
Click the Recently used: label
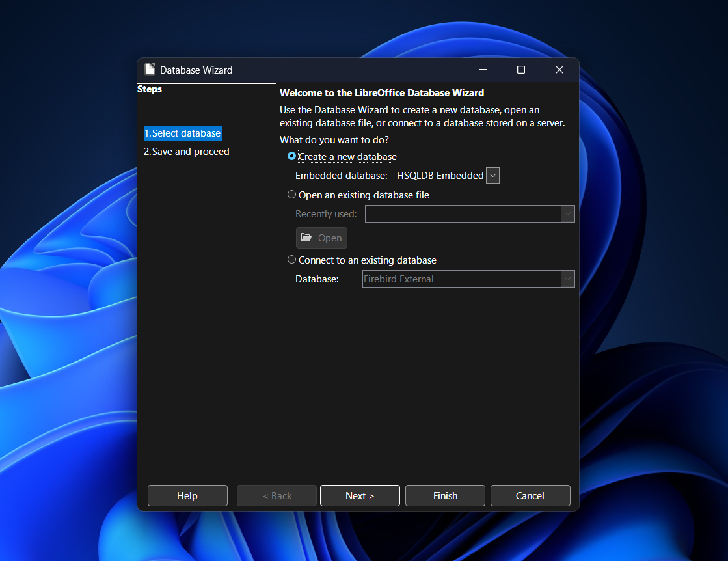tap(326, 214)
